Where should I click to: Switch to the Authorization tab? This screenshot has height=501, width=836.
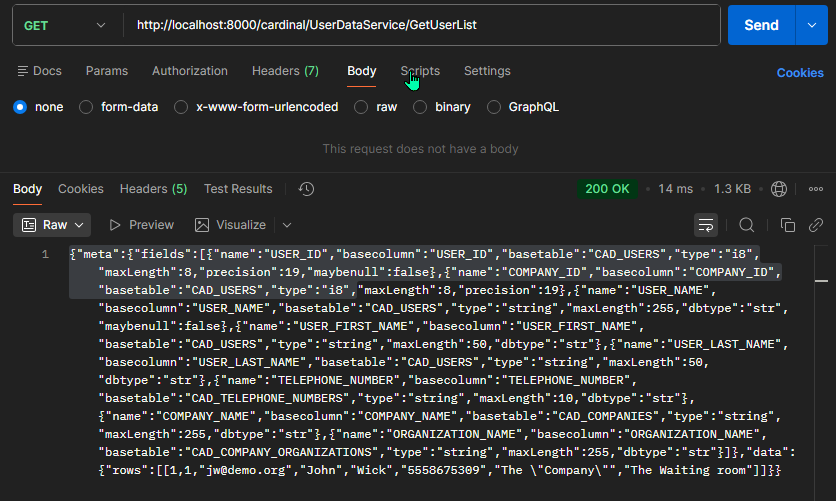[x=190, y=71]
